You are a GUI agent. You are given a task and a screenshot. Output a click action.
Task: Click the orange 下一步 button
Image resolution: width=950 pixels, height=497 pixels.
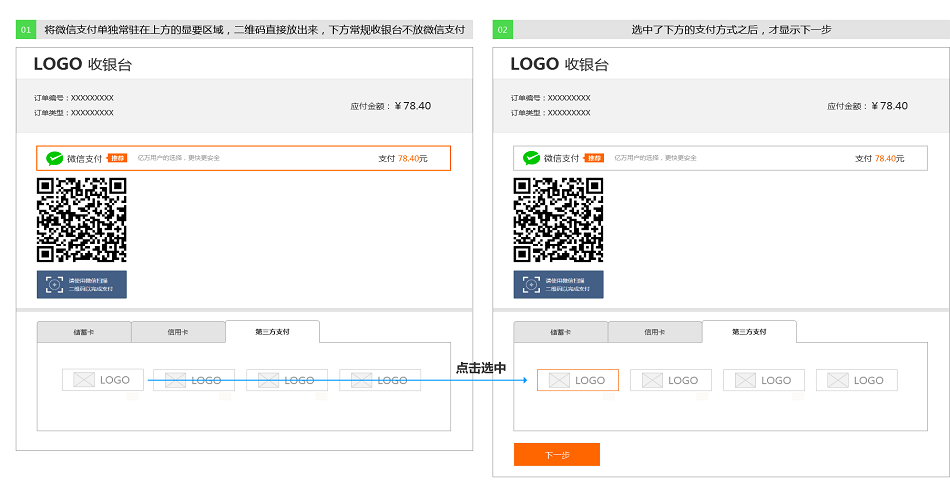(557, 455)
